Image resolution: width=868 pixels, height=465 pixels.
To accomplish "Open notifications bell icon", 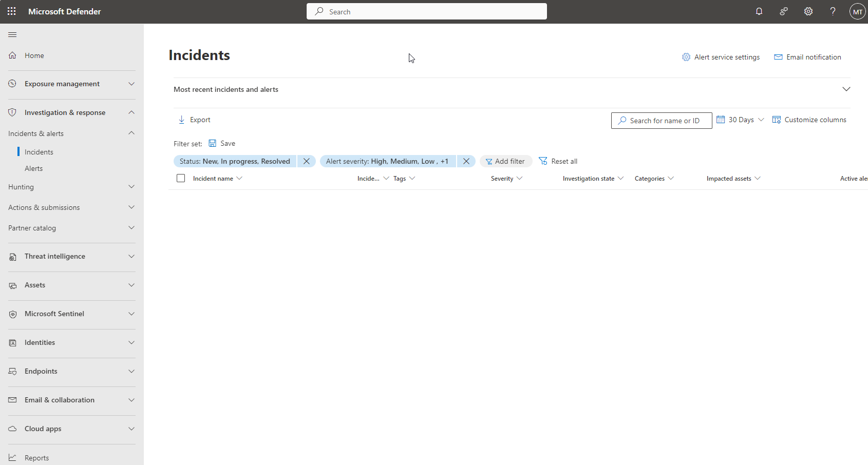I will click(x=759, y=11).
